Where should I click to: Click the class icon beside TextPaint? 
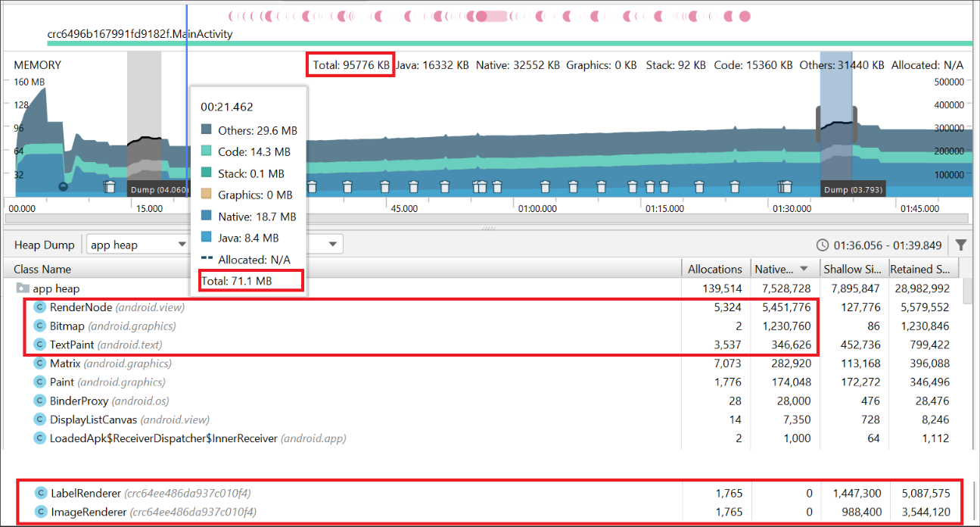pyautogui.click(x=39, y=345)
